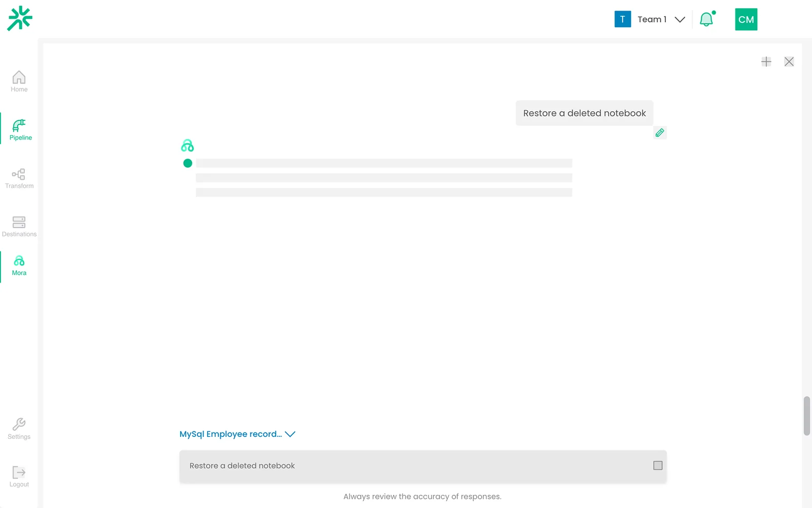
Task: Edit the sent message with the pencil icon
Action: click(x=660, y=133)
